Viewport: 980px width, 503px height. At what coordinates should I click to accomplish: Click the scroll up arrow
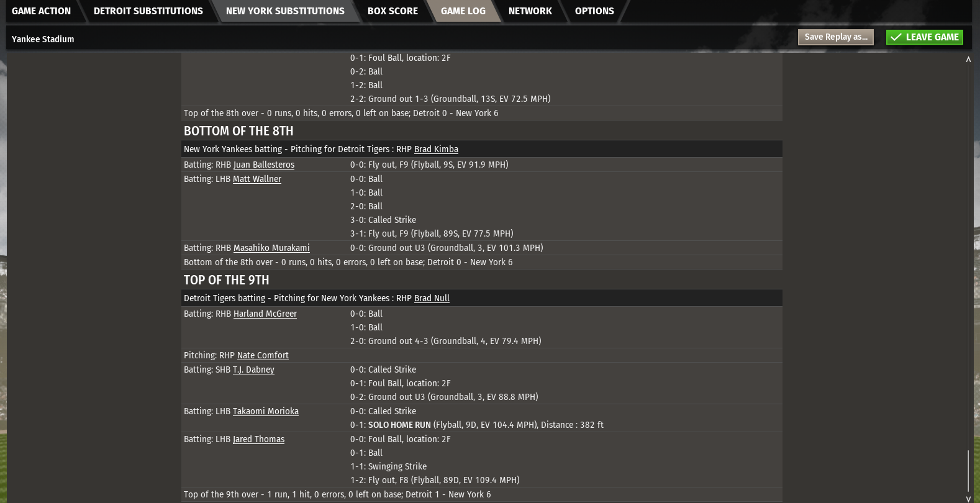pos(968,60)
